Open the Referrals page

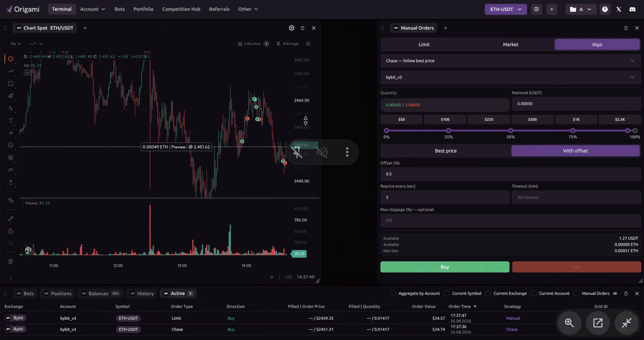click(219, 9)
